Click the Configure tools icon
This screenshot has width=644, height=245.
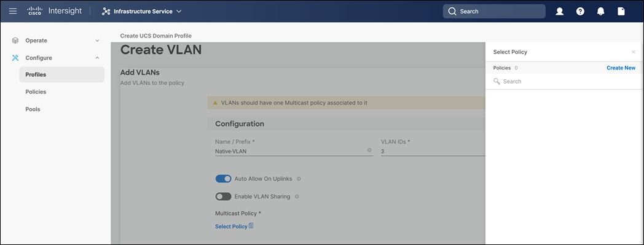coord(15,58)
